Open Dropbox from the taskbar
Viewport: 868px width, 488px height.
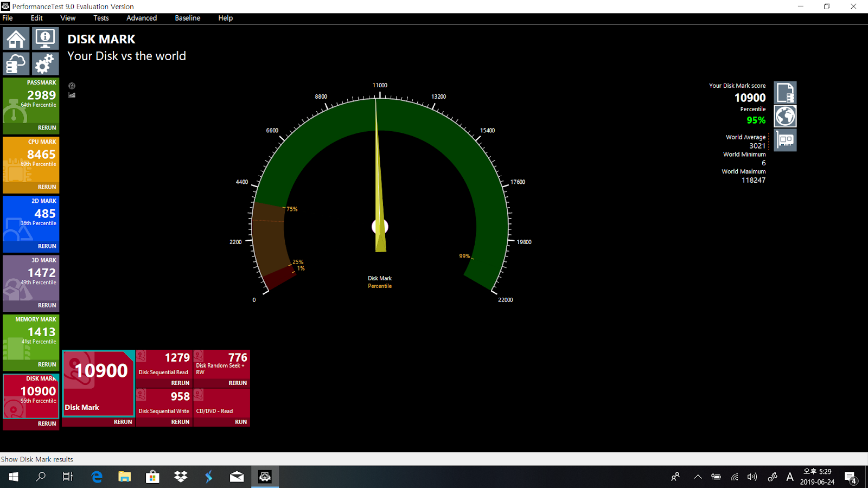[x=181, y=477]
